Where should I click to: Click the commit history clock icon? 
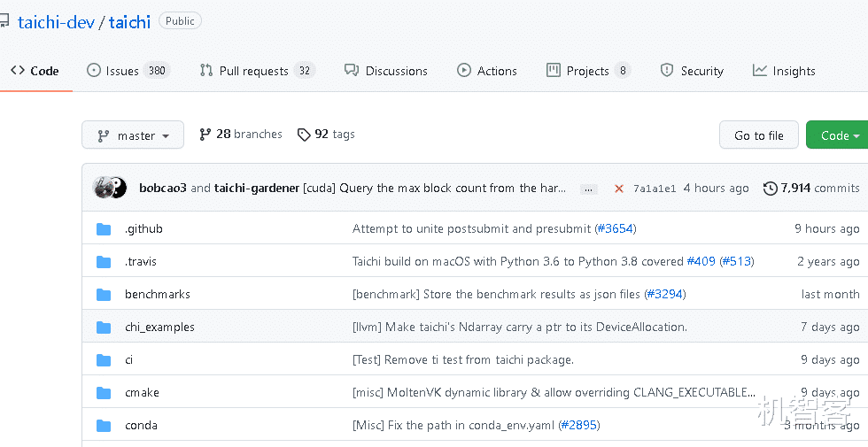point(770,189)
